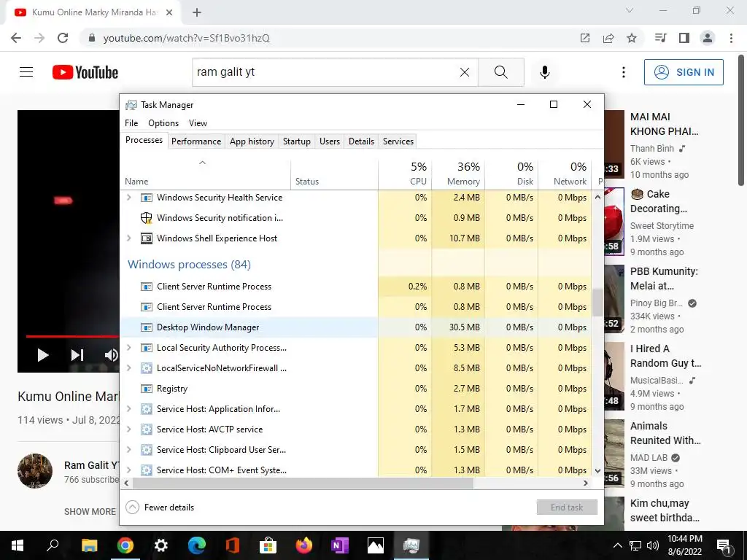Collapse to Fewer details view
Screen dimensions: 747x560
160,507
